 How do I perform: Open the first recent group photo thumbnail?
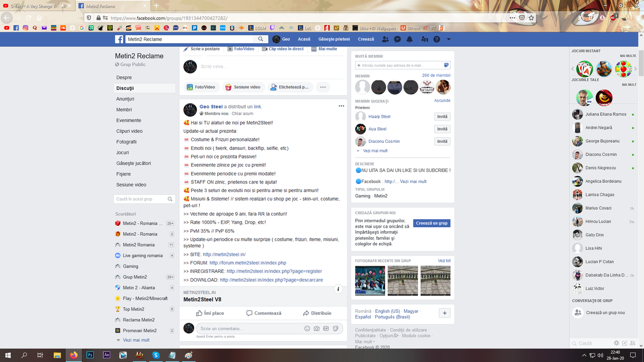tap(370, 281)
